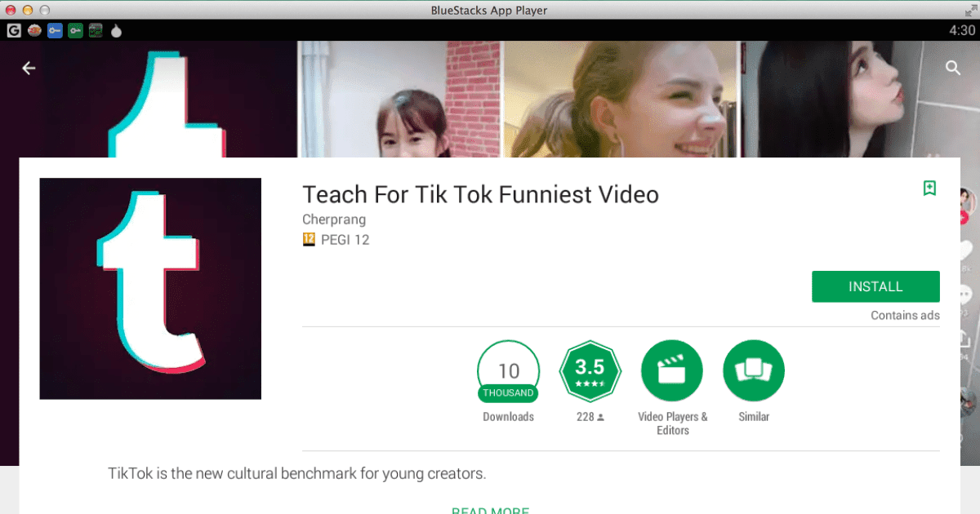
Task: Click the dark map toolbar icon
Action: coord(96,30)
